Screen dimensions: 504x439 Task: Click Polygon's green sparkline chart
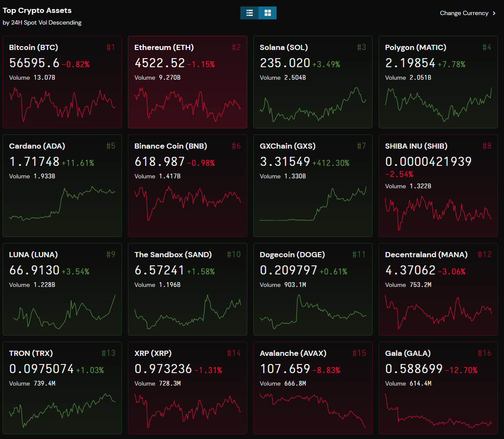(439, 104)
